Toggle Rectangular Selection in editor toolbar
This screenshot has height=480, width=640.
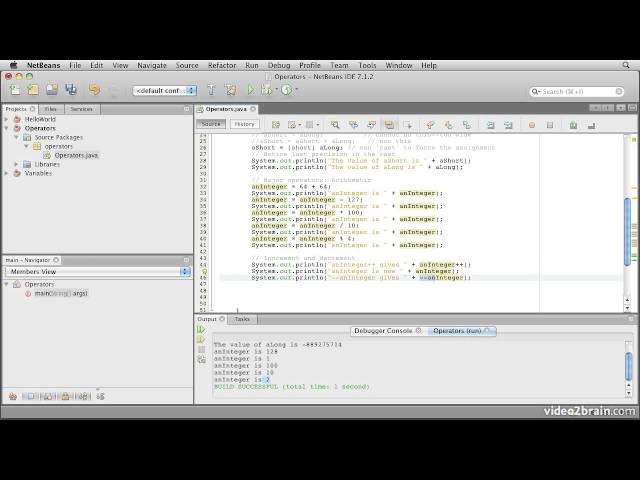407,125
